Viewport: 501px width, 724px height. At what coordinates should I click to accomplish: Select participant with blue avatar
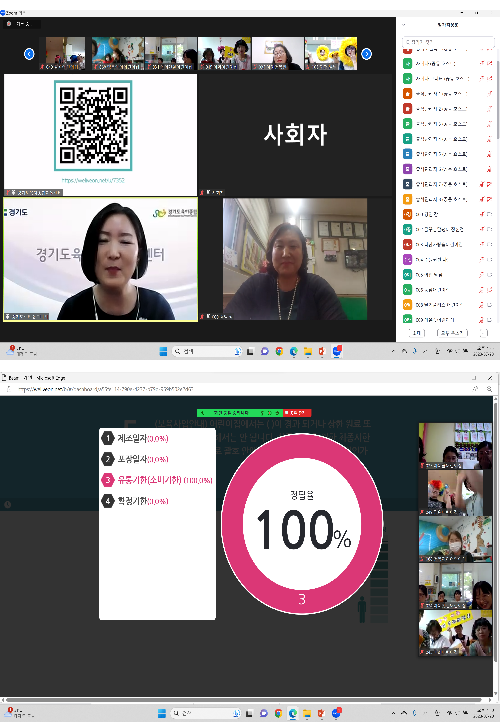coord(407,153)
